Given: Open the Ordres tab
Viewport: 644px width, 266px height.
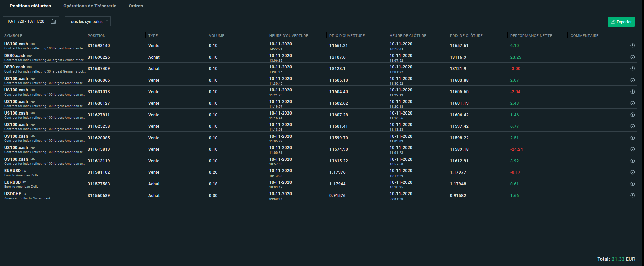Looking at the screenshot, I should (136, 6).
